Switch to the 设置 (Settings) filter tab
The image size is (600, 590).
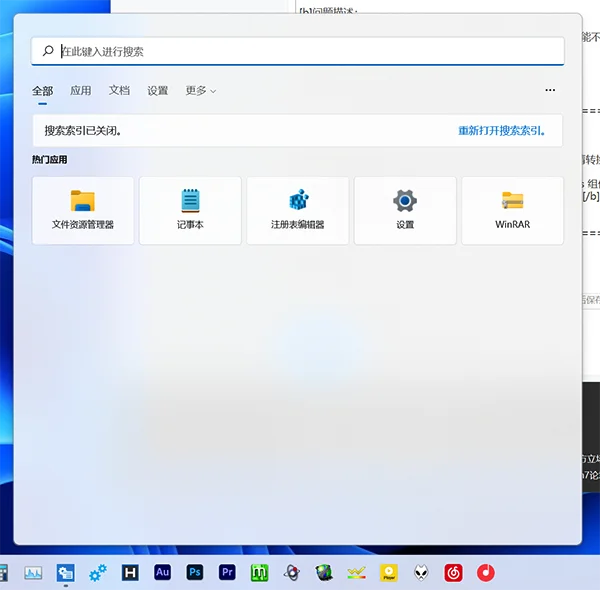[x=158, y=91]
